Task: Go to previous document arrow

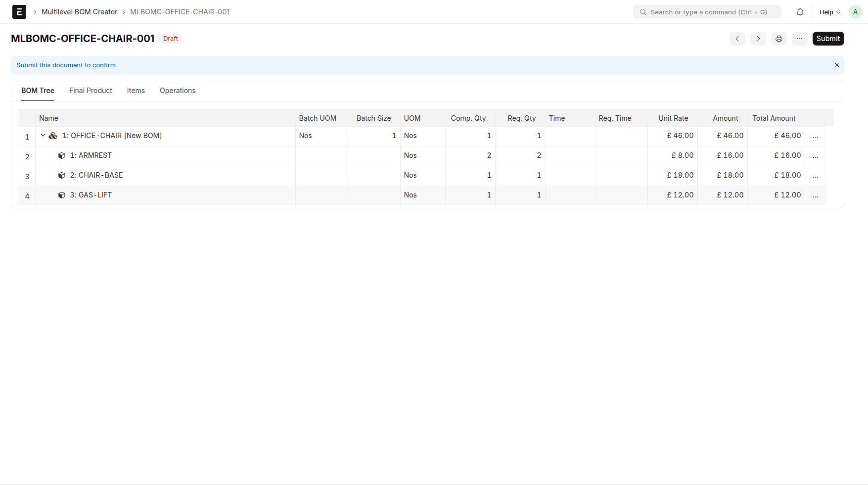Action: tap(737, 39)
